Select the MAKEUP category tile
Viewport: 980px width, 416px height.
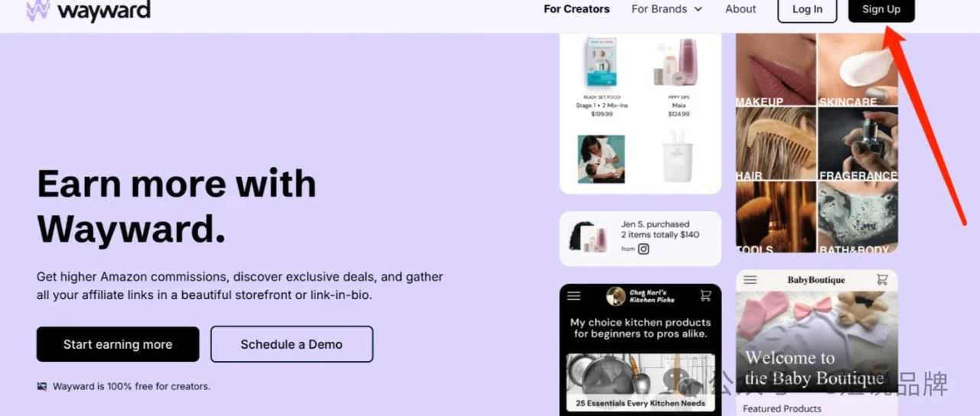(x=776, y=70)
